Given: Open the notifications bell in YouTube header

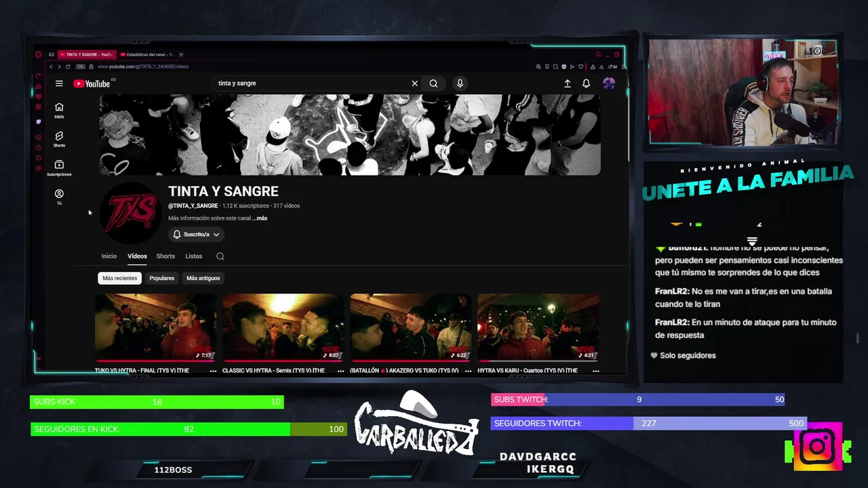Looking at the screenshot, I should point(586,83).
